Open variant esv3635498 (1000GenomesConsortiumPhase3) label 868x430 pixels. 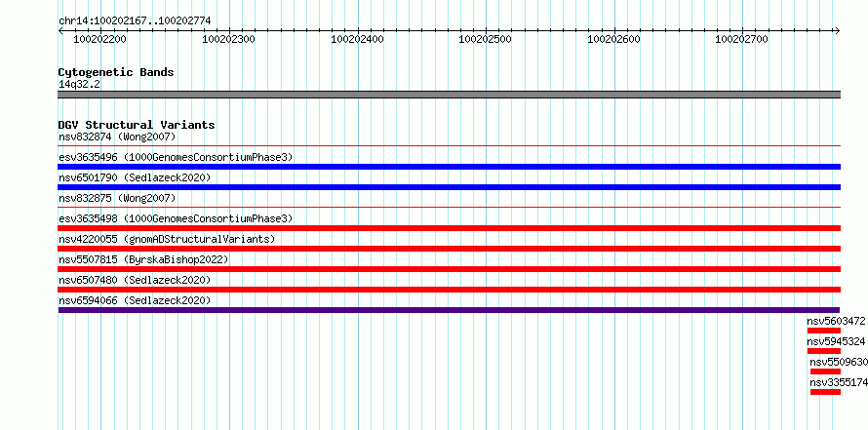(x=176, y=218)
